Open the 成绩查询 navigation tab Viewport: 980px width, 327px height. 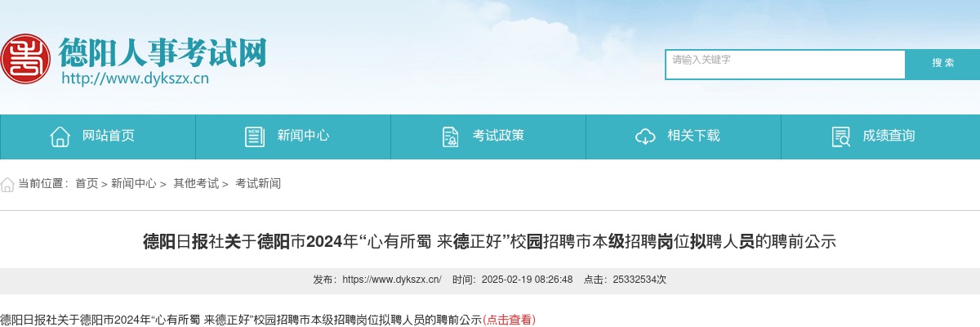(x=880, y=137)
